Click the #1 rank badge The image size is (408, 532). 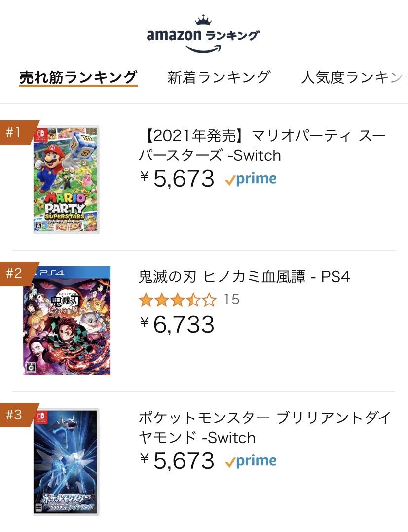16,132
